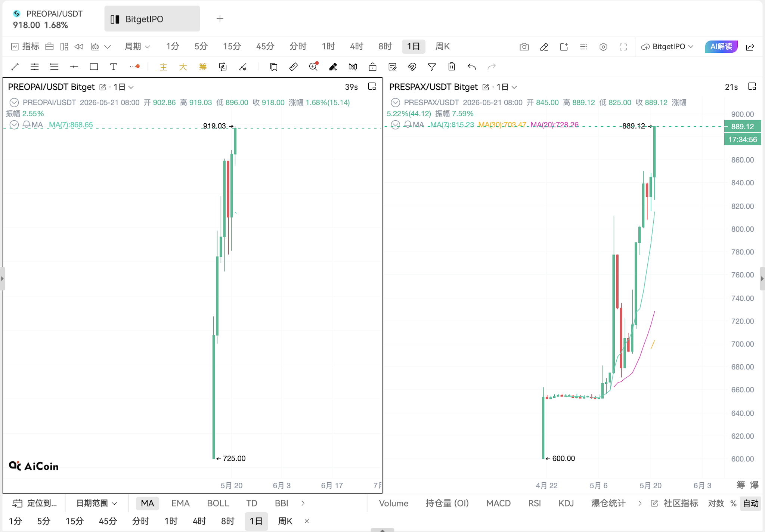Open the 爆仓统计 liquidation stats tab
Image resolution: width=765 pixels, height=532 pixels.
coord(608,503)
